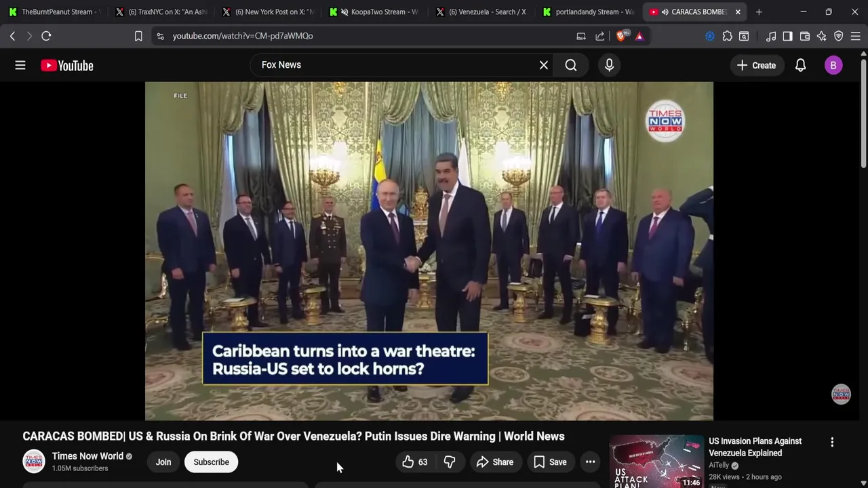Screen dimensions: 868x488
Task: Open Leo AI sparkle icon
Action: [821, 36]
